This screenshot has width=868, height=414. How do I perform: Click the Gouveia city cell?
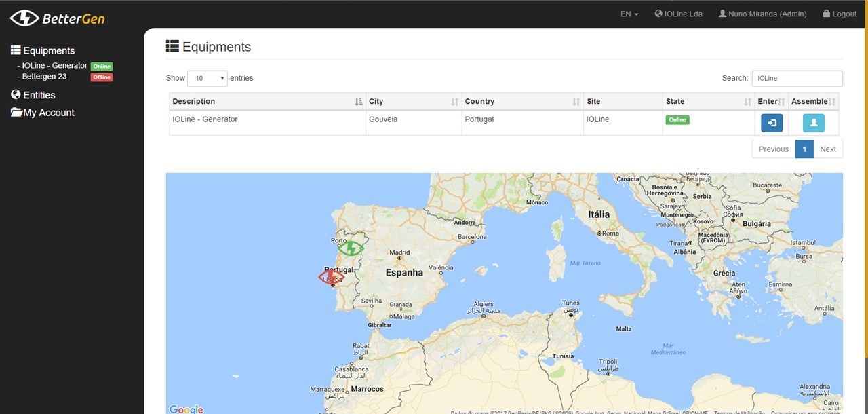413,123
